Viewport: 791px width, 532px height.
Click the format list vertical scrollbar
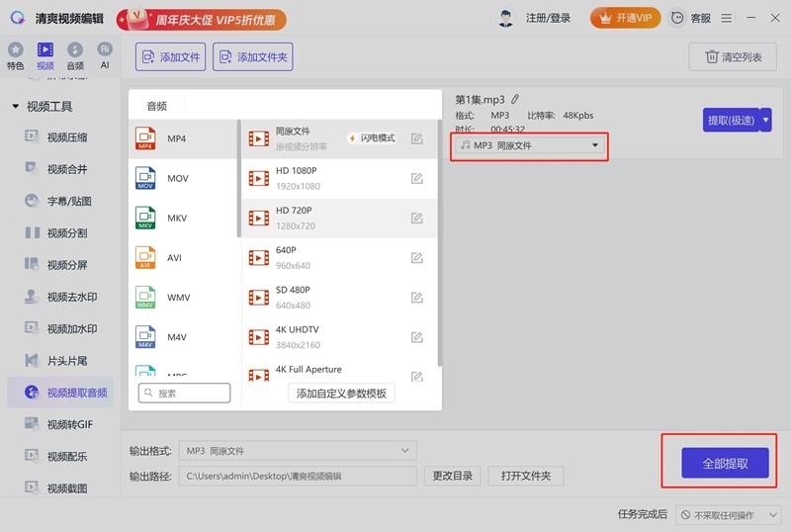pyautogui.click(x=238, y=178)
